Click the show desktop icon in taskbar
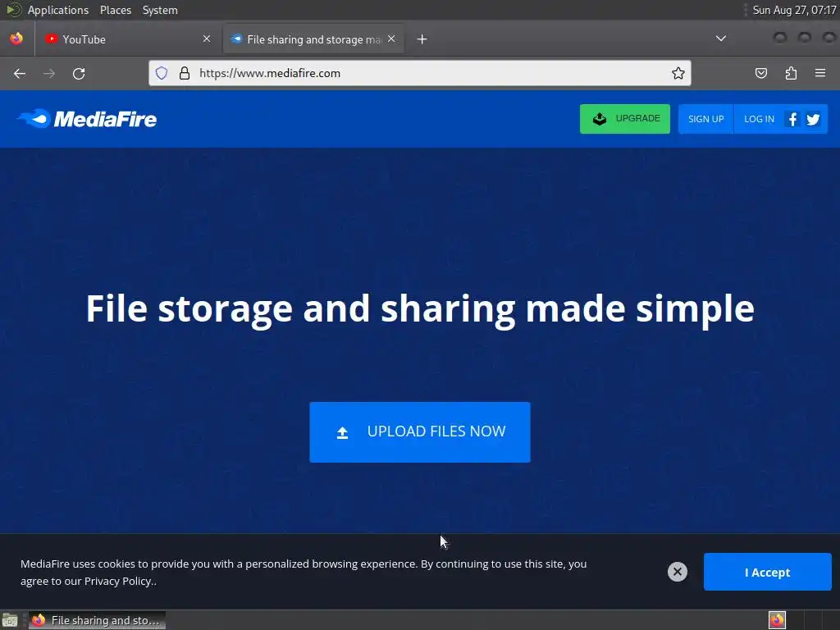The width and height of the screenshot is (840, 630). 10,620
